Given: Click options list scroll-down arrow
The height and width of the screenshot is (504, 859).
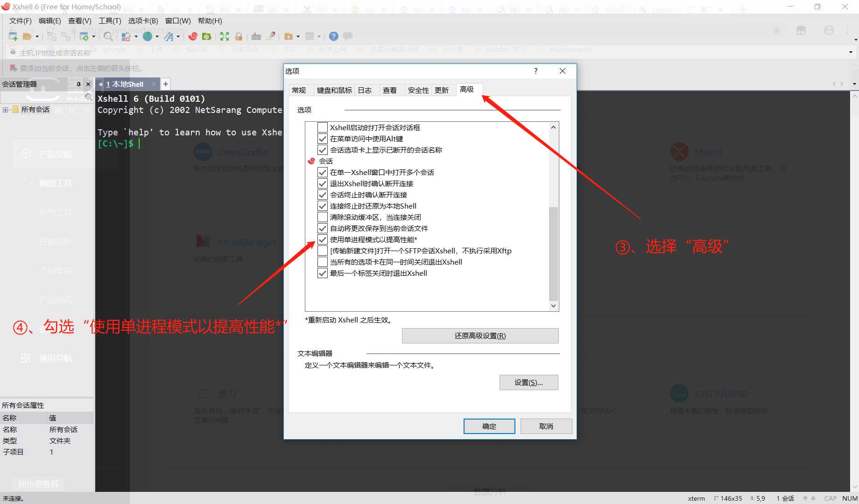Looking at the screenshot, I should 553,306.
